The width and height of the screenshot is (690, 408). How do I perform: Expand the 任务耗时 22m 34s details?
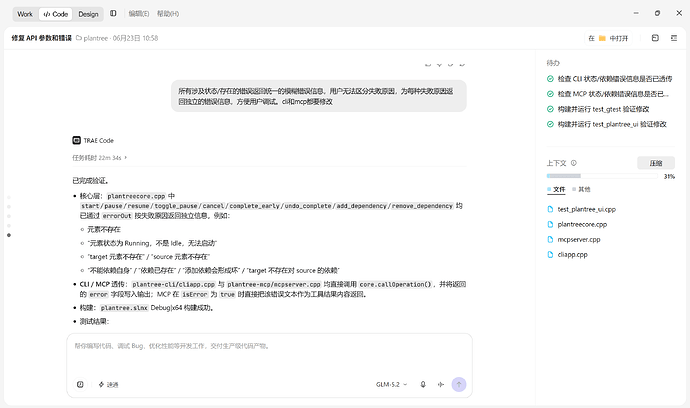coord(99,158)
